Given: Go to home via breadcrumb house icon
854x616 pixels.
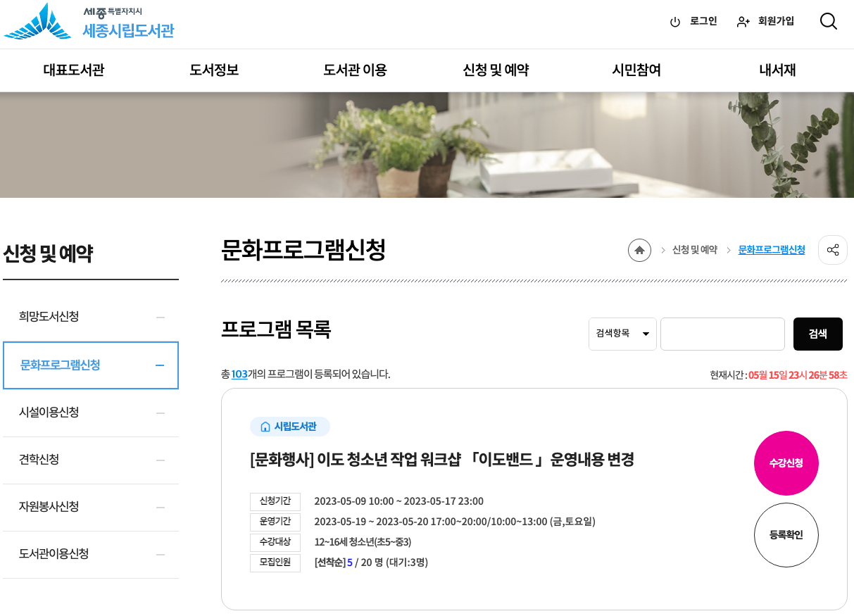Looking at the screenshot, I should (639, 250).
